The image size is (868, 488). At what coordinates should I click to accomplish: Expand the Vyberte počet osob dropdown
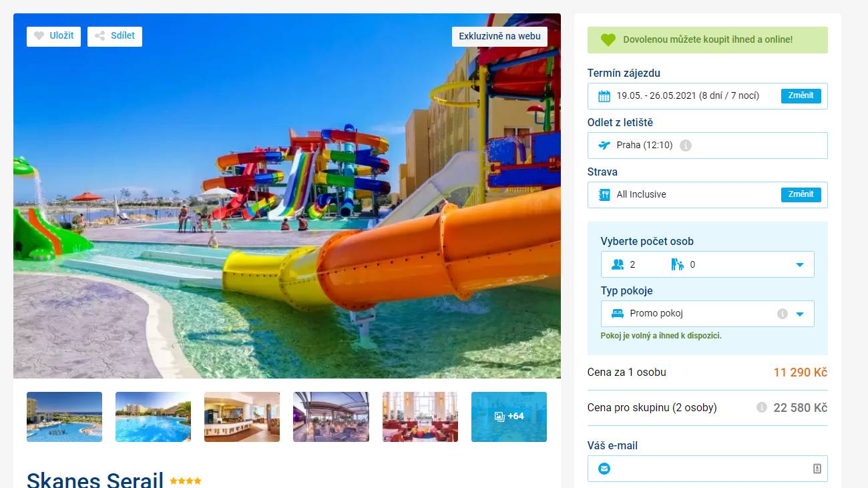pos(708,264)
